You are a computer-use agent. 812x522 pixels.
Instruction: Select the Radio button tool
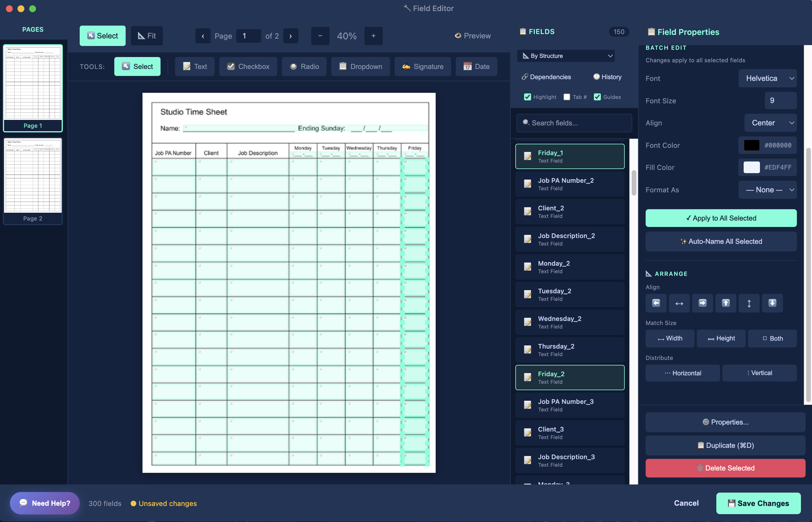pyautogui.click(x=304, y=66)
